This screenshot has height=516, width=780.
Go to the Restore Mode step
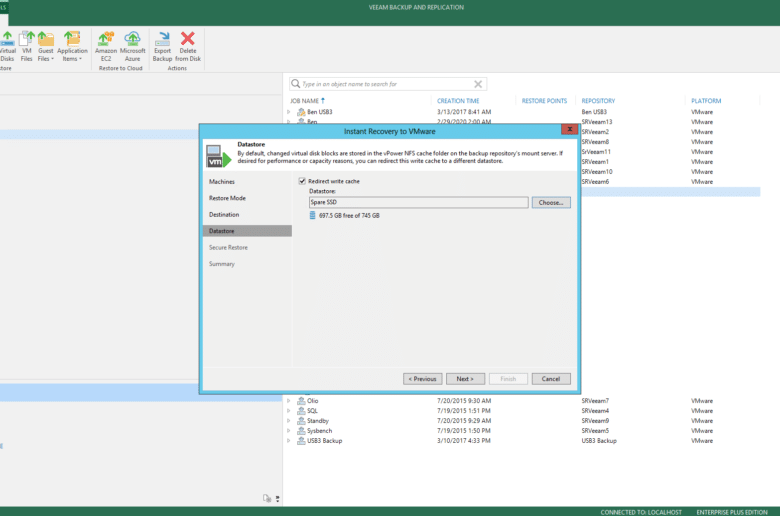tap(227, 198)
